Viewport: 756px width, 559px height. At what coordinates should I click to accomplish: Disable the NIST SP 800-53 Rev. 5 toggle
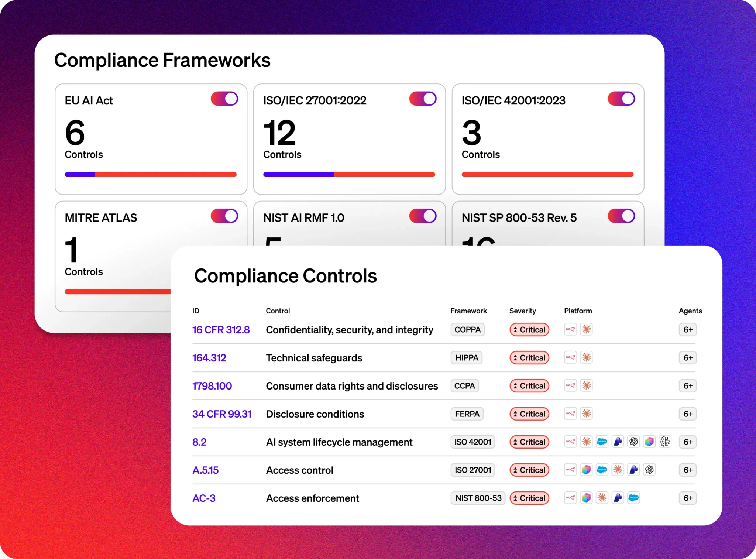coord(622,216)
